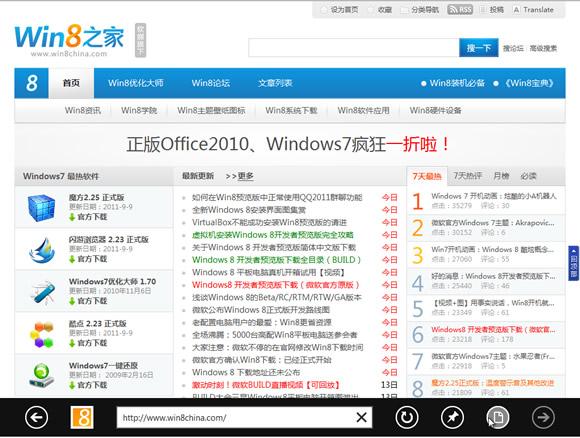Open the Win8硬件设备 submenu item
The image size is (580, 438).
(435, 110)
